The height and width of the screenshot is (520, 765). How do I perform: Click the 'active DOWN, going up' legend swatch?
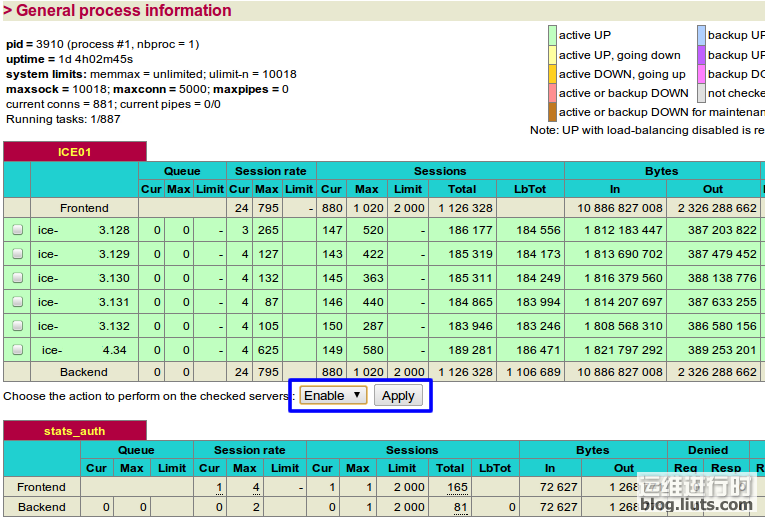[x=552, y=74]
